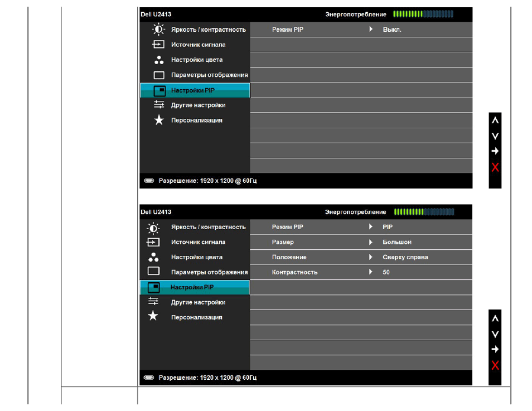The image size is (532, 411).
Task: Click Dell U2413 title in lower OSD
Action: click(156, 212)
